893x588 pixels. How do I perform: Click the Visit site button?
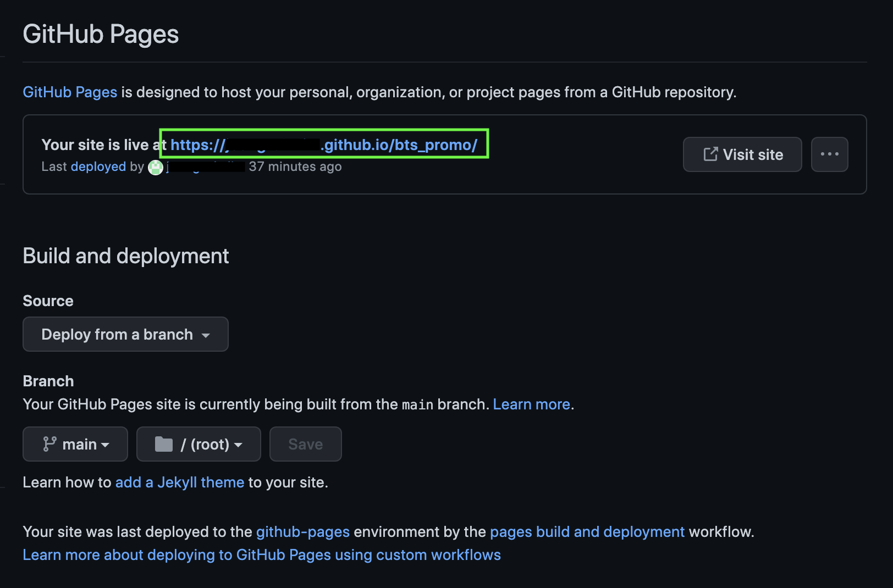[x=742, y=154]
